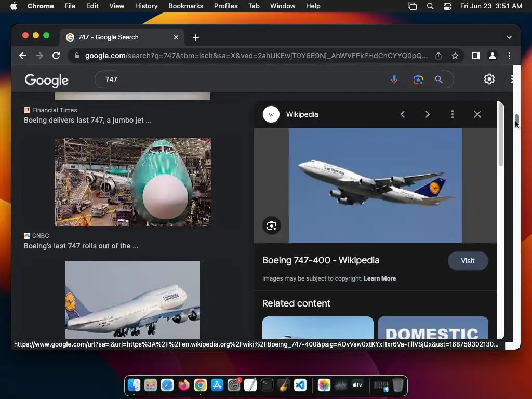Close the 747 - Google Search tab
532x399 pixels.
tap(176, 37)
